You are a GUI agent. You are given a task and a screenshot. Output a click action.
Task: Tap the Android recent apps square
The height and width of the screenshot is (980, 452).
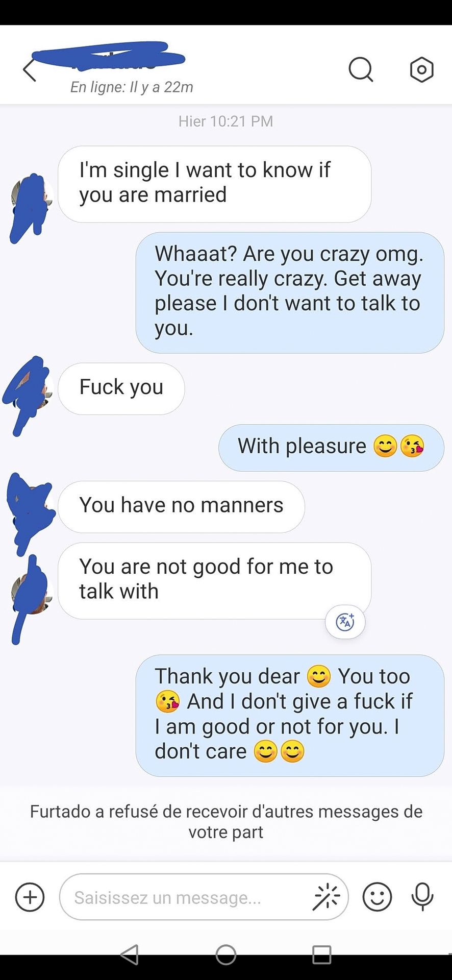(x=322, y=954)
